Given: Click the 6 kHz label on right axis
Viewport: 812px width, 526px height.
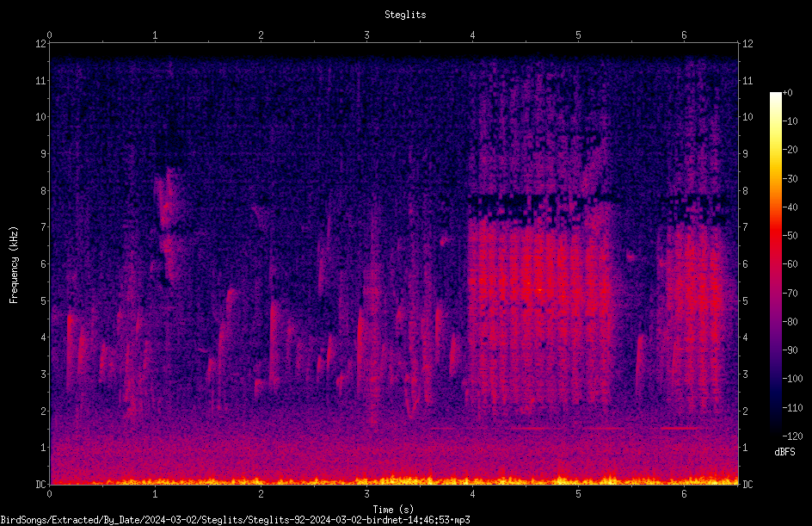Looking at the screenshot, I should click(745, 263).
